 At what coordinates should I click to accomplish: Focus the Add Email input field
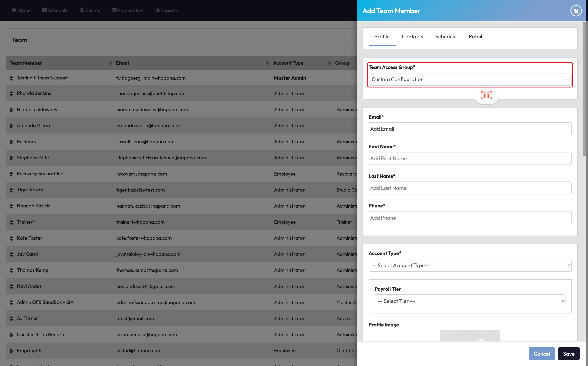click(x=470, y=129)
